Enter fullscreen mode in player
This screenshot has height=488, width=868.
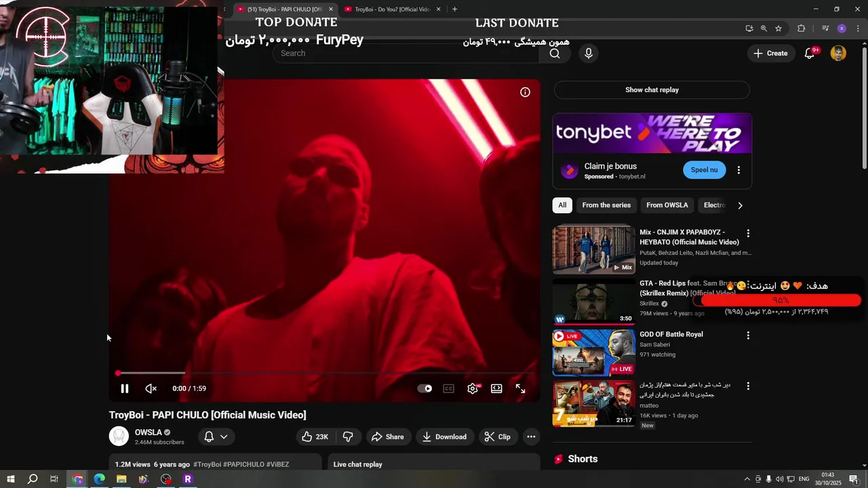pos(520,388)
